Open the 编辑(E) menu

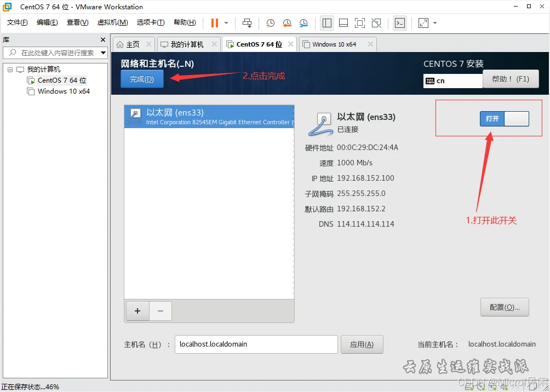tap(47, 22)
